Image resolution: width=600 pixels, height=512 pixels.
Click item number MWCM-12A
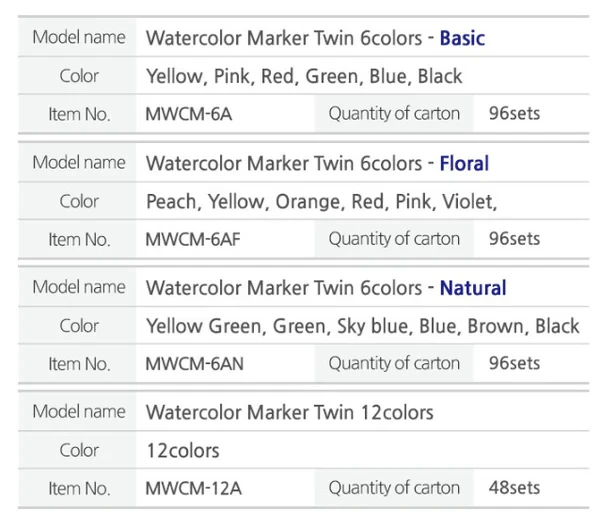coord(194,489)
